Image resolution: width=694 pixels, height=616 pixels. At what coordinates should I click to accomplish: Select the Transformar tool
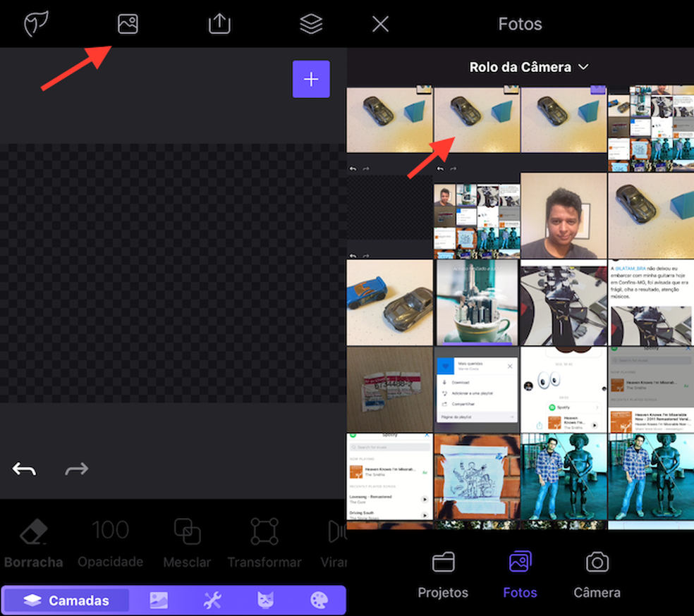[264, 543]
